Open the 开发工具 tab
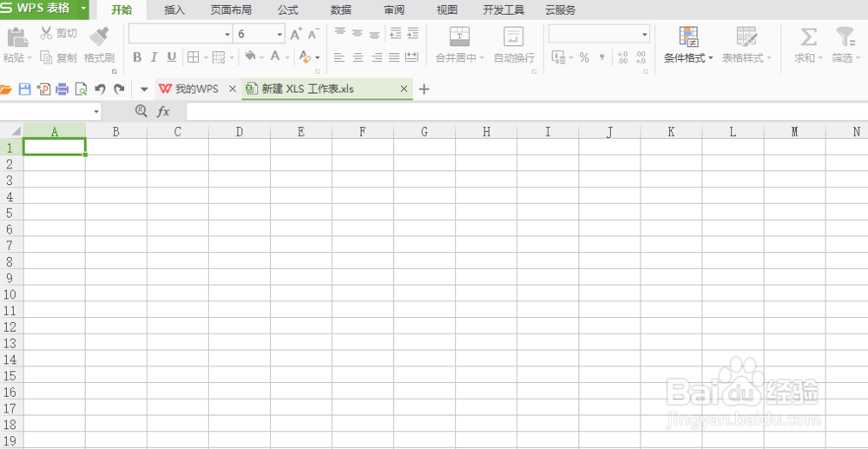 click(x=503, y=10)
